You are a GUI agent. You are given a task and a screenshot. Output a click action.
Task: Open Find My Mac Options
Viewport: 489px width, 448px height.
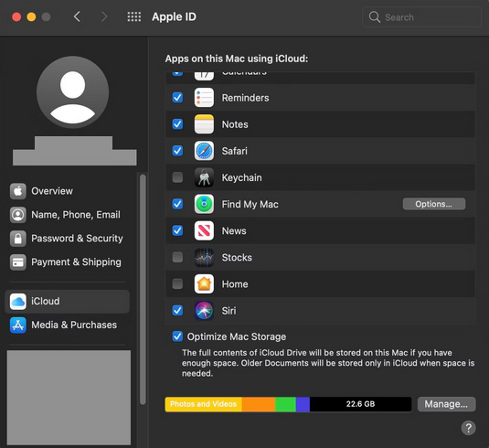434,204
